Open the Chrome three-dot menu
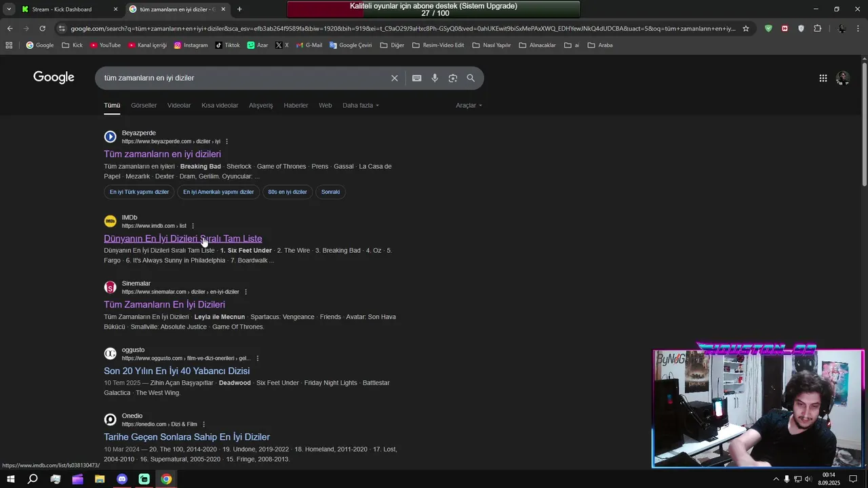 pos(859,28)
